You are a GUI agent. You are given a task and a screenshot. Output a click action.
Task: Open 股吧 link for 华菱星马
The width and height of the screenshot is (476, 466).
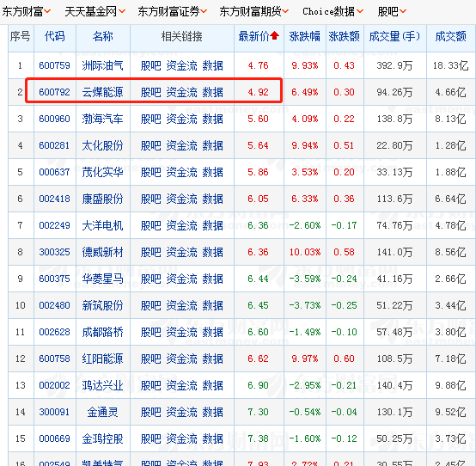click(x=151, y=279)
